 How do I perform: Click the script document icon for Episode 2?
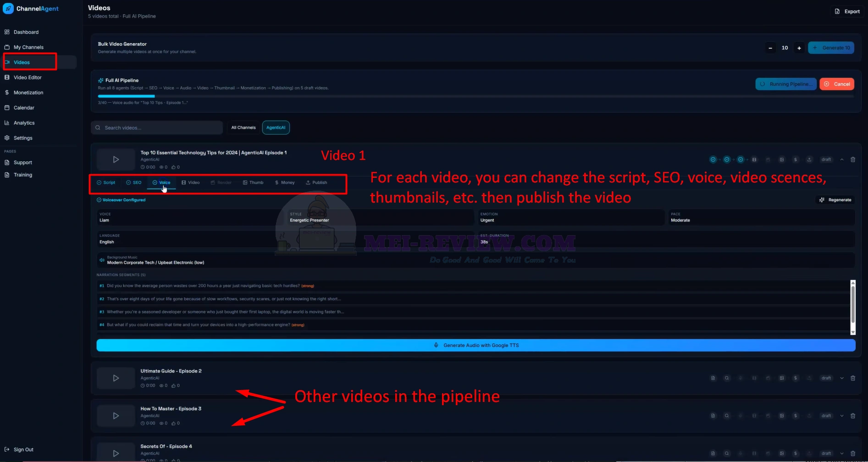(x=713, y=378)
